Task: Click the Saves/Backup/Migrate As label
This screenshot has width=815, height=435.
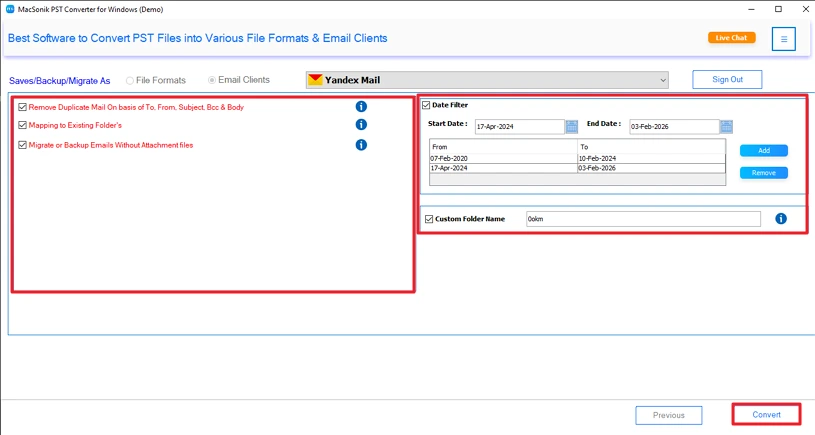Action: (x=59, y=81)
